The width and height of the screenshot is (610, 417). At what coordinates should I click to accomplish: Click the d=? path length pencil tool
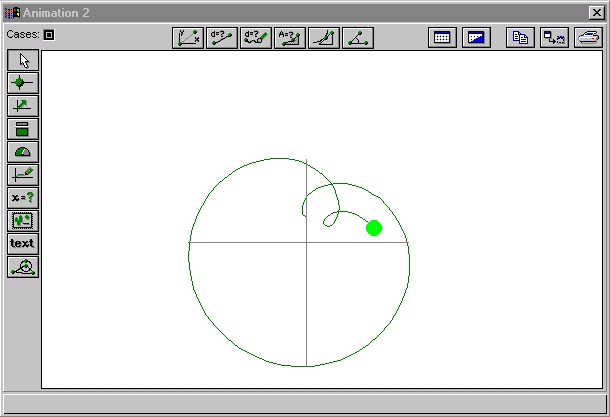pos(256,38)
